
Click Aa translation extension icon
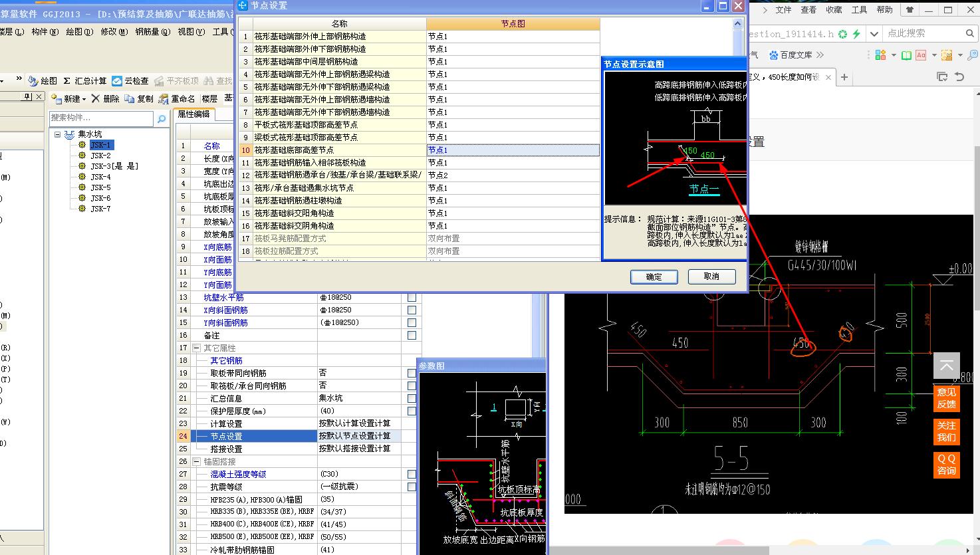(x=921, y=55)
